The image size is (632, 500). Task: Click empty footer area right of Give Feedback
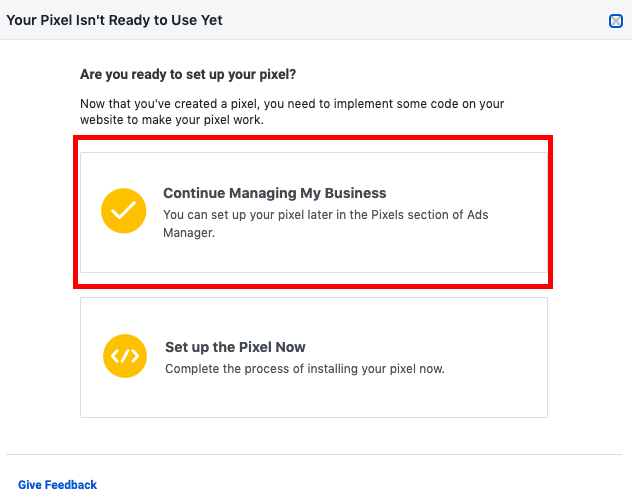[x=350, y=485]
